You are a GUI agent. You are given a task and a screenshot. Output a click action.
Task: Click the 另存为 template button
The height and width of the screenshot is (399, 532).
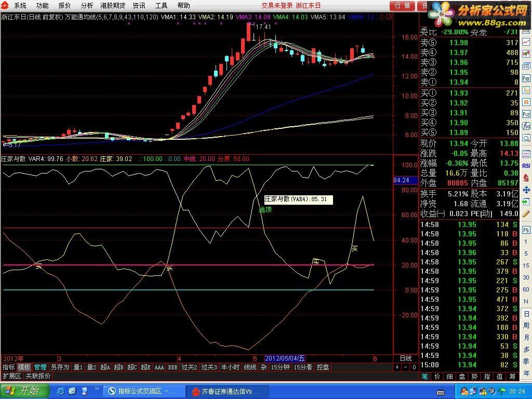click(60, 367)
